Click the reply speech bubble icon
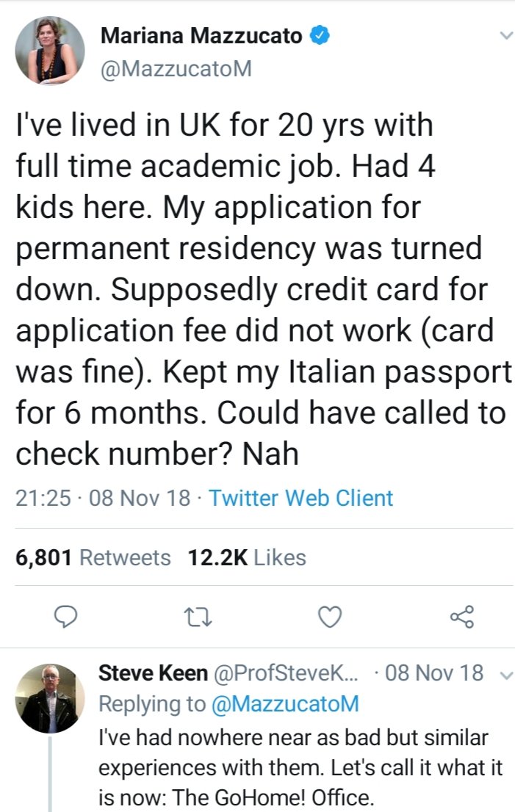 point(66,617)
